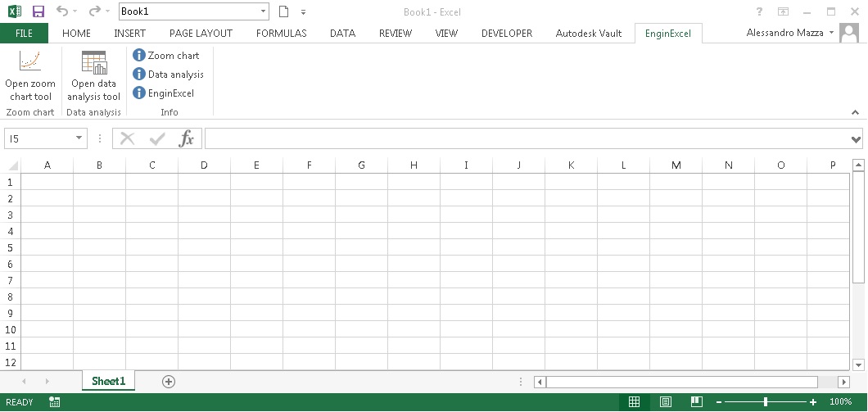
Task: Show Zoom chart info
Action: click(166, 56)
